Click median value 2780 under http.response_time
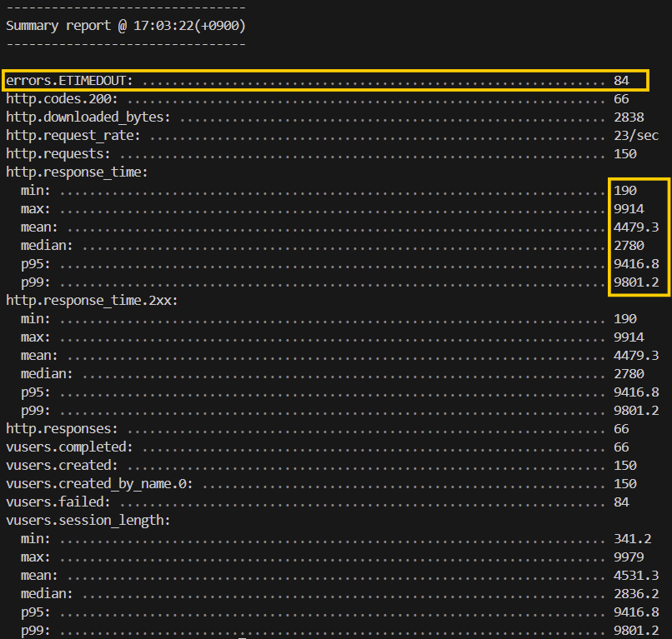672x639 pixels. 629,246
